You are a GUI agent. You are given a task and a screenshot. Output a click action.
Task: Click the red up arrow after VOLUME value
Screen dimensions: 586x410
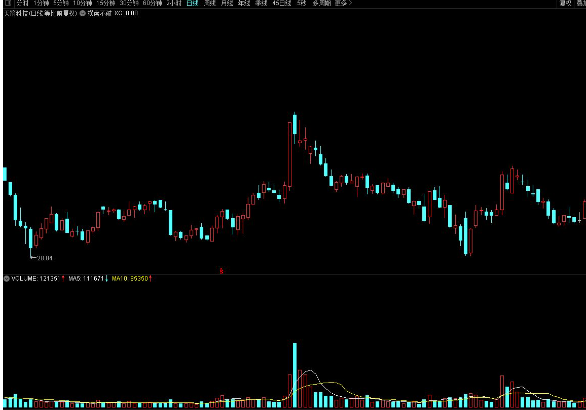pyautogui.click(x=63, y=278)
